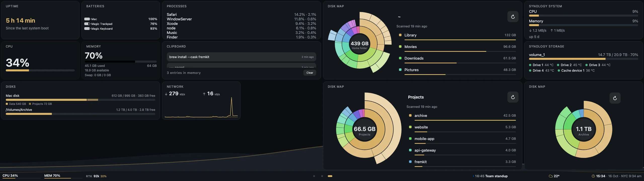Click the Synology CPU 9% bar
Screen dimensions: 644x181
(x=583, y=16)
